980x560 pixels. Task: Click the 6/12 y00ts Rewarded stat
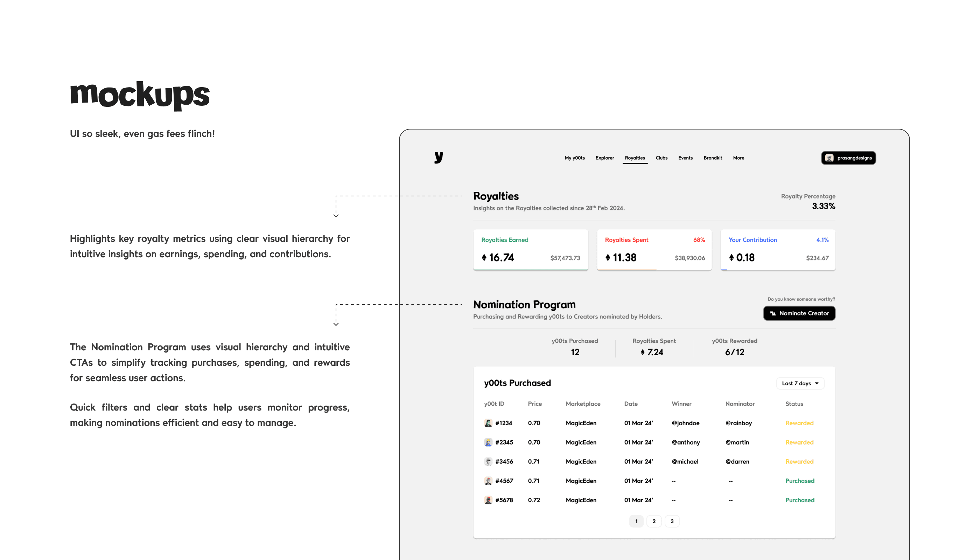[734, 352]
